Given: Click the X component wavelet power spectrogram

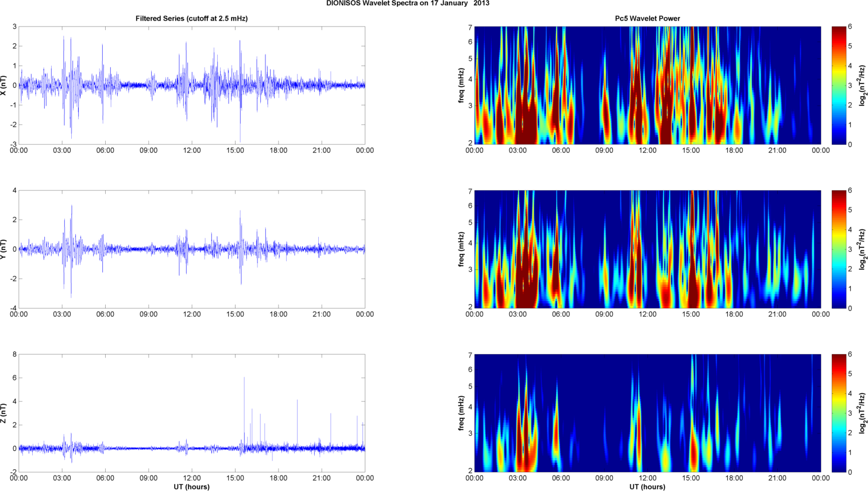Looking at the screenshot, I should coord(647,85).
